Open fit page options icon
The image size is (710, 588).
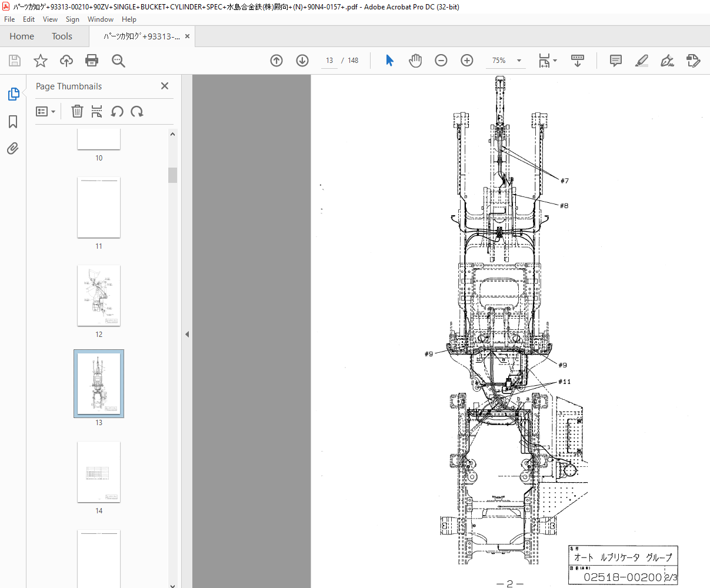point(548,61)
